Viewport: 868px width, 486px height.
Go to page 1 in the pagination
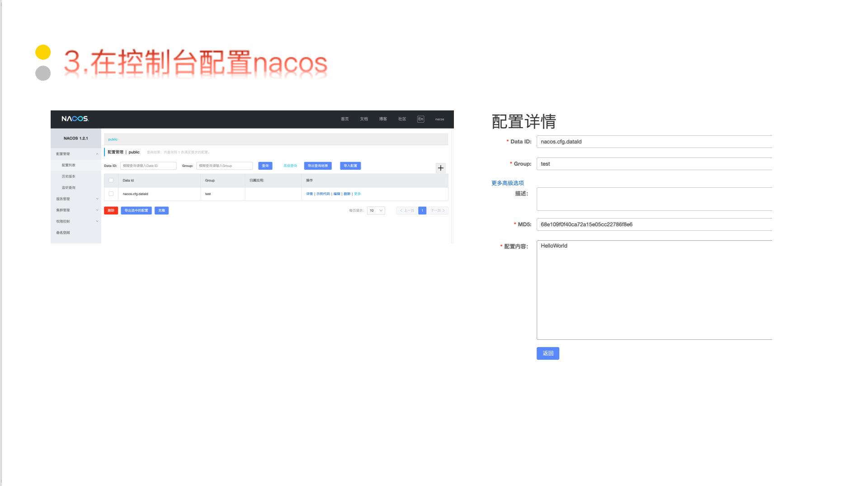point(422,210)
